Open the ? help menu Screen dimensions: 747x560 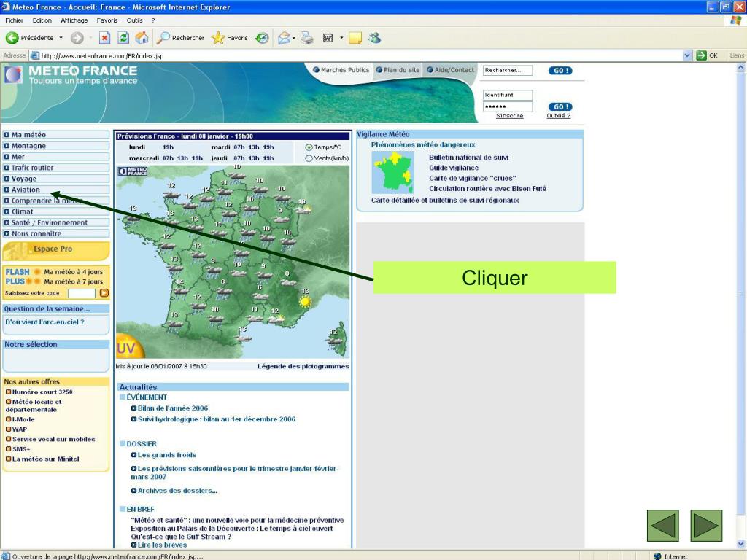coord(153,20)
